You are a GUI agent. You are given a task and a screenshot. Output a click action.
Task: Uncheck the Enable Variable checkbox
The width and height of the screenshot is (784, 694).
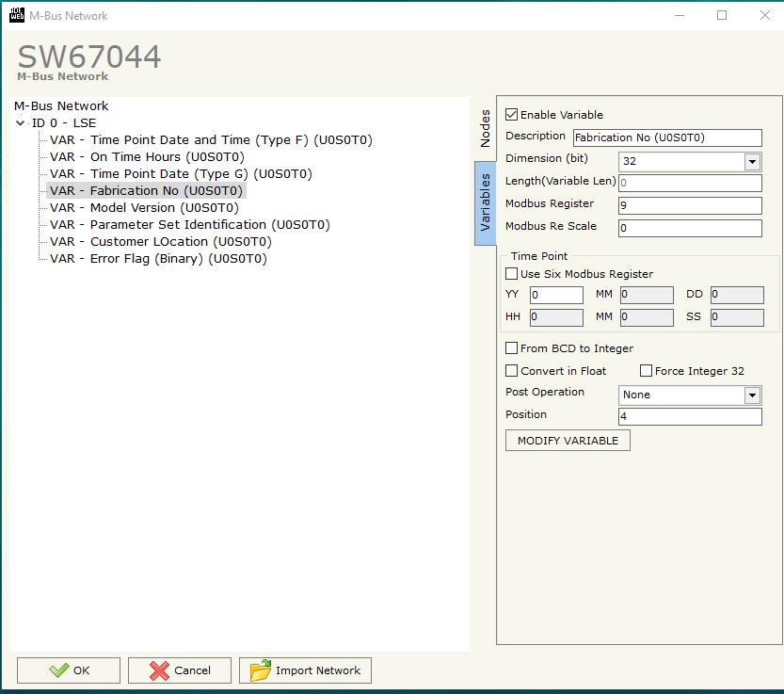coord(511,115)
